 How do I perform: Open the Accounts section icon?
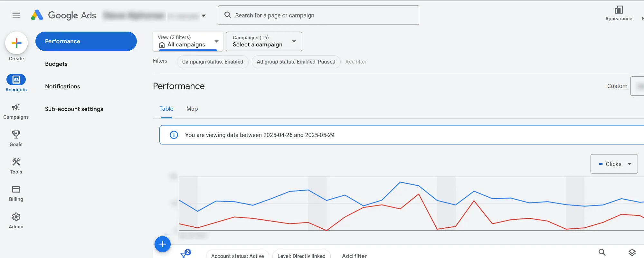(x=16, y=80)
